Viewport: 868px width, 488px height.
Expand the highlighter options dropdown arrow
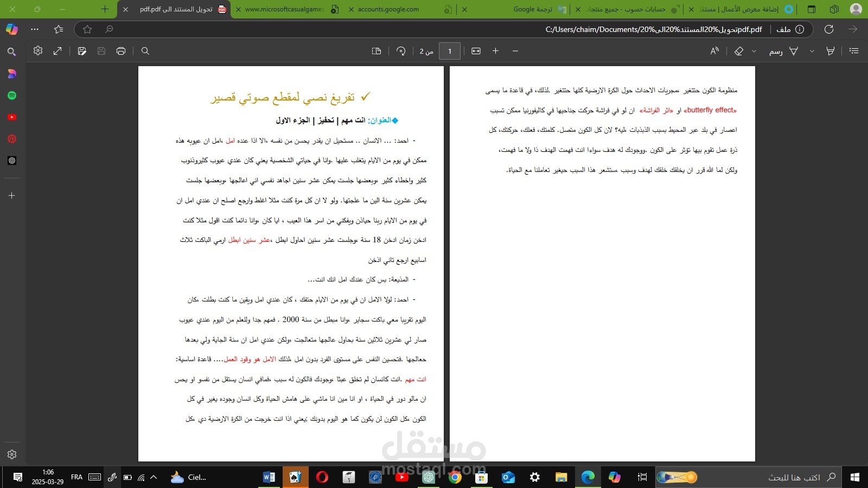tap(812, 51)
